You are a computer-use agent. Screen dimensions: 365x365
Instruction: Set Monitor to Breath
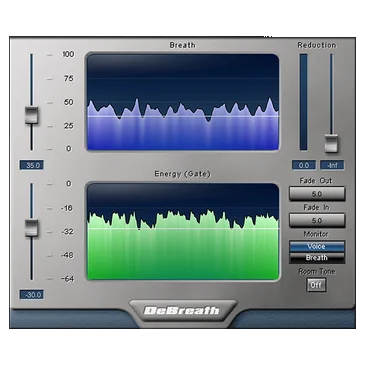point(317,257)
